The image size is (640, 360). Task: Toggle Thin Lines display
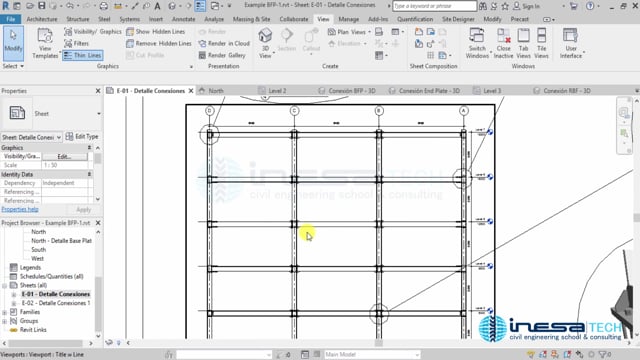[82, 55]
